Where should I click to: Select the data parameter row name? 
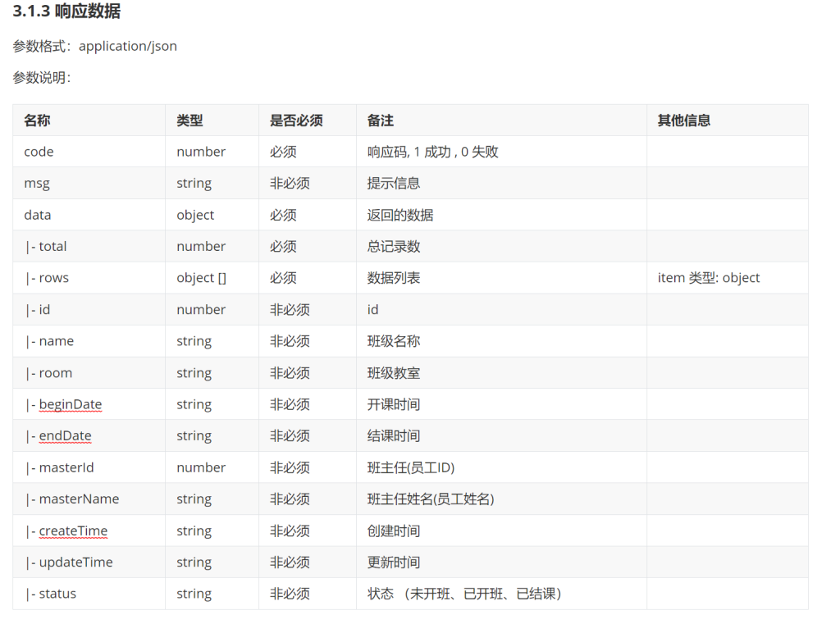pyautogui.click(x=38, y=215)
